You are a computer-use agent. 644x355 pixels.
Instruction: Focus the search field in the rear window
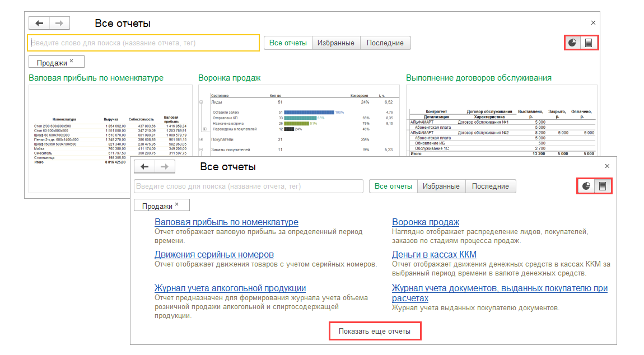tap(143, 43)
